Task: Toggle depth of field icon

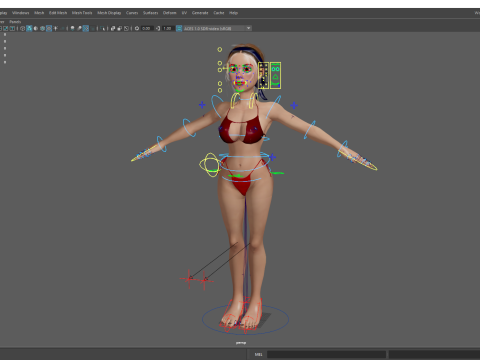Action: (x=92, y=29)
